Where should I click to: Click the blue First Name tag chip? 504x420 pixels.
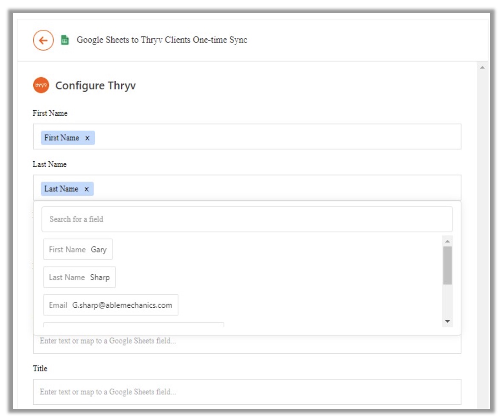[68, 138]
